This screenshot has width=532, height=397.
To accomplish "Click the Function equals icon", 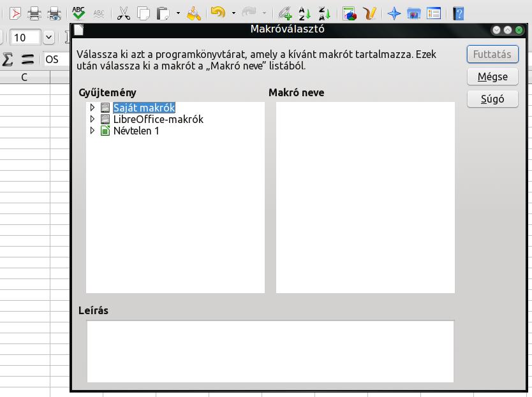I will [x=27, y=59].
